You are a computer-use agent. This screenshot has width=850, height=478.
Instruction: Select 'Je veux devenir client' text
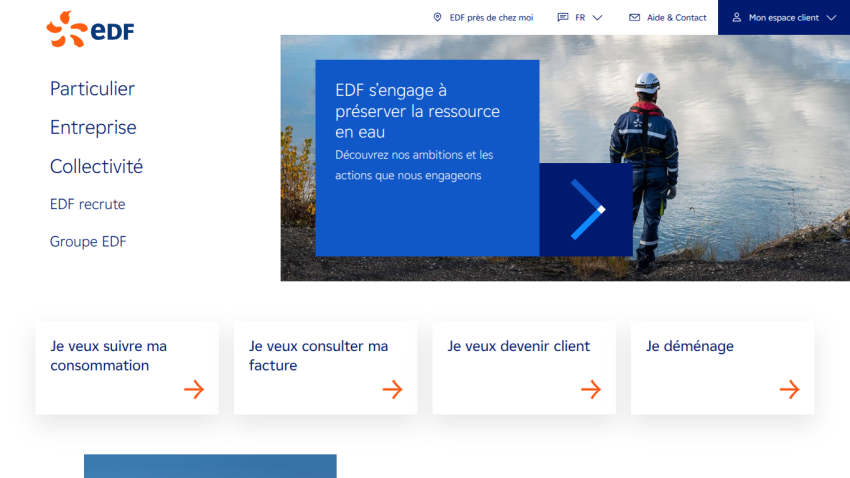tap(518, 346)
